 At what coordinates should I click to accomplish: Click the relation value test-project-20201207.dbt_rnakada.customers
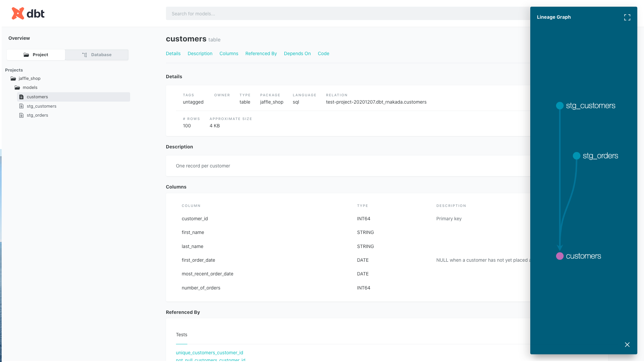click(376, 102)
